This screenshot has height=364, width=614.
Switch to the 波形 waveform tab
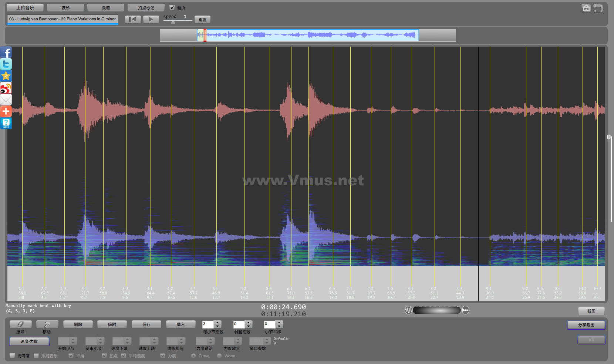click(65, 8)
